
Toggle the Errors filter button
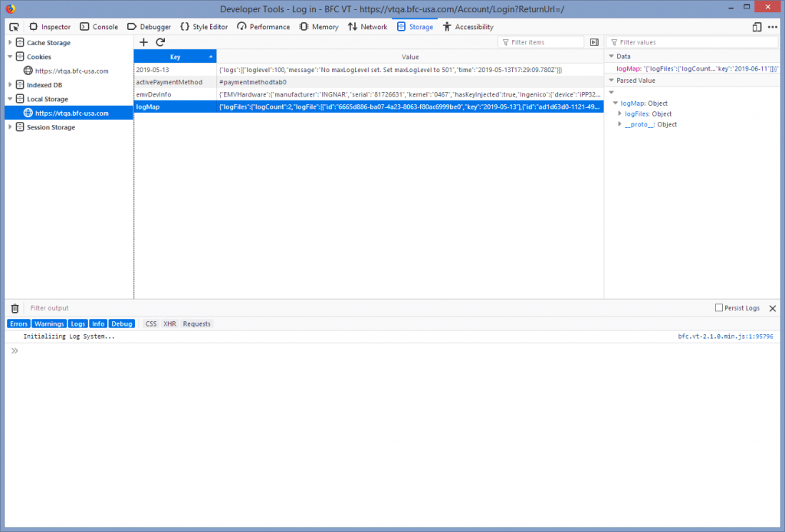(x=18, y=323)
